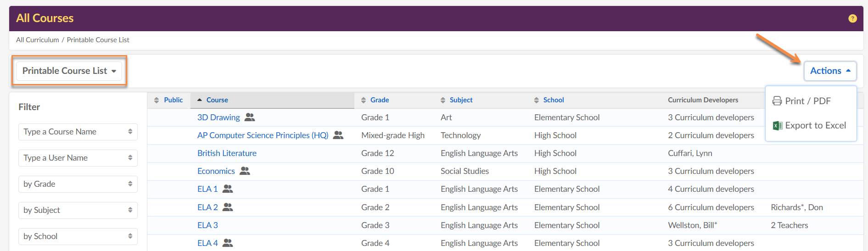Screen dimensions: 868x251
Task: Click the group icon beside ELA 4
Action: click(x=228, y=243)
